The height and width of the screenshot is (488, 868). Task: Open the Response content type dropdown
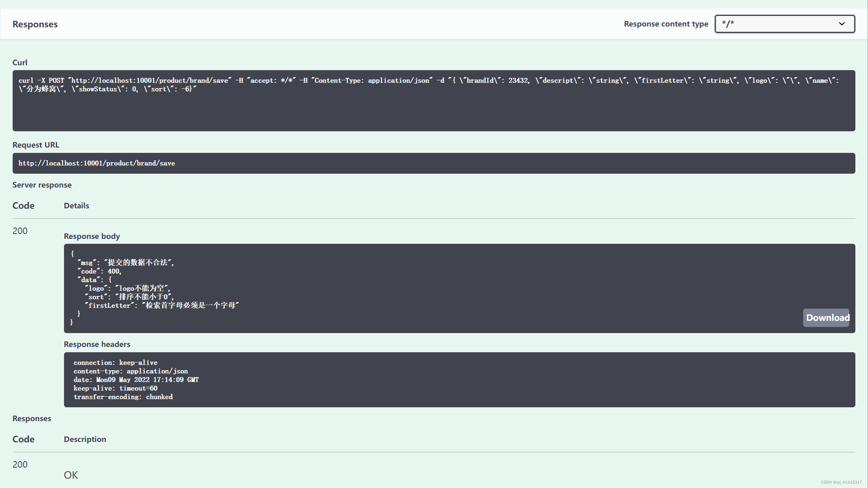[x=784, y=24]
